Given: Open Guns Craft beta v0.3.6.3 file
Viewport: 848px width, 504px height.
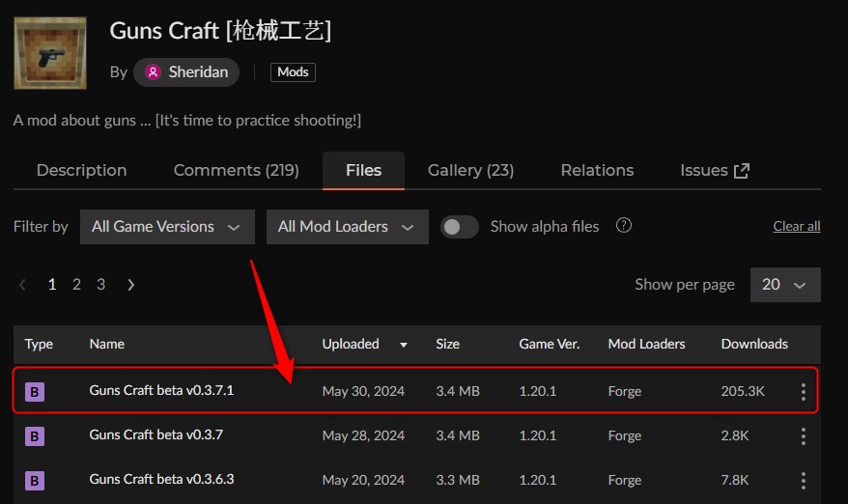Looking at the screenshot, I should 161,479.
